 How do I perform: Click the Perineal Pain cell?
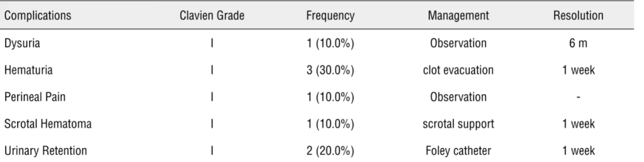[29, 97]
